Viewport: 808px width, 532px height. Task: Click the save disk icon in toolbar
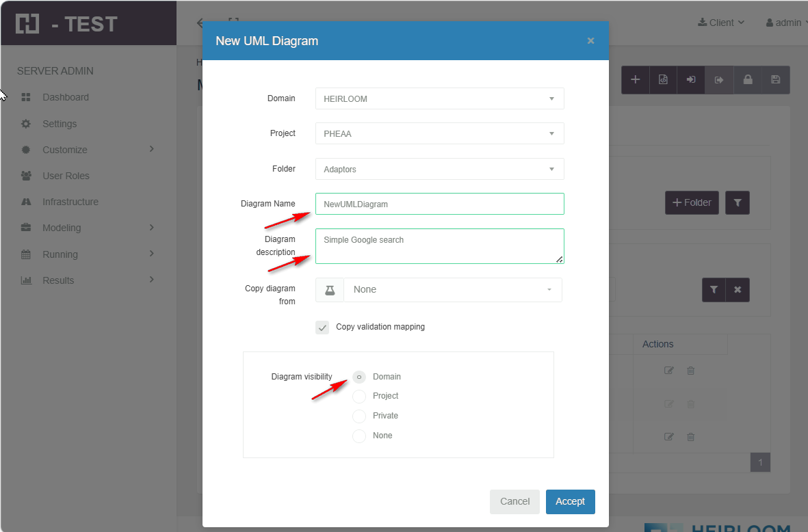775,80
